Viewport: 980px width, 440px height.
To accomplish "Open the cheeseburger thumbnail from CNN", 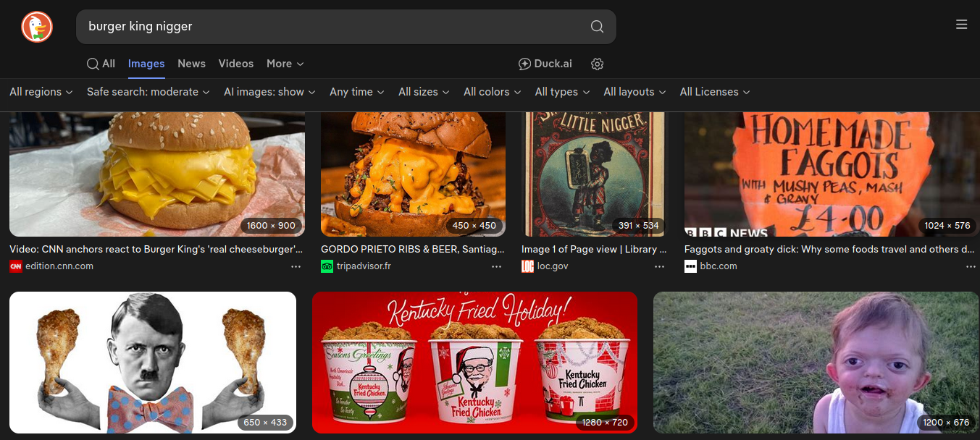I will [x=157, y=174].
